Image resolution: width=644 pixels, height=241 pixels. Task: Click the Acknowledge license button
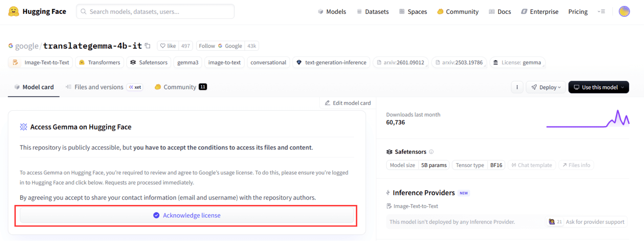187,215
